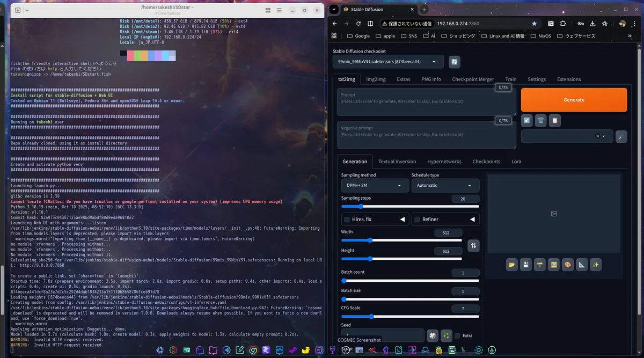Open the yellow duck app in the dock

click(x=306, y=350)
